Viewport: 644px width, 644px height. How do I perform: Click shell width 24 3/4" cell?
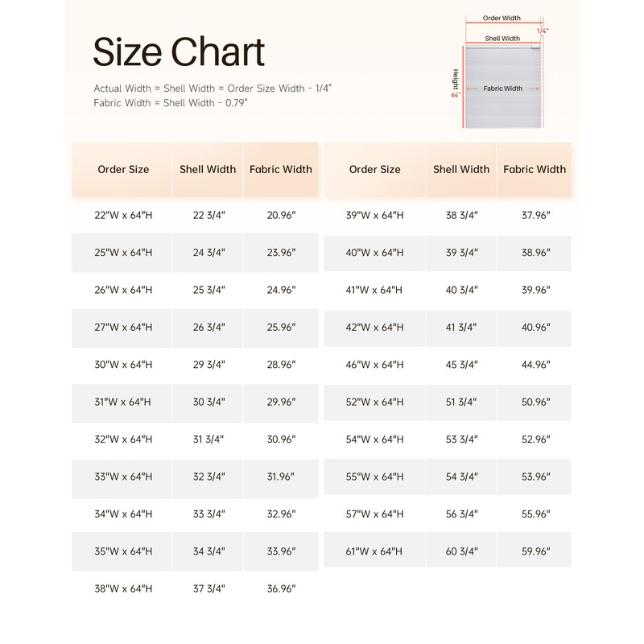coord(209,253)
